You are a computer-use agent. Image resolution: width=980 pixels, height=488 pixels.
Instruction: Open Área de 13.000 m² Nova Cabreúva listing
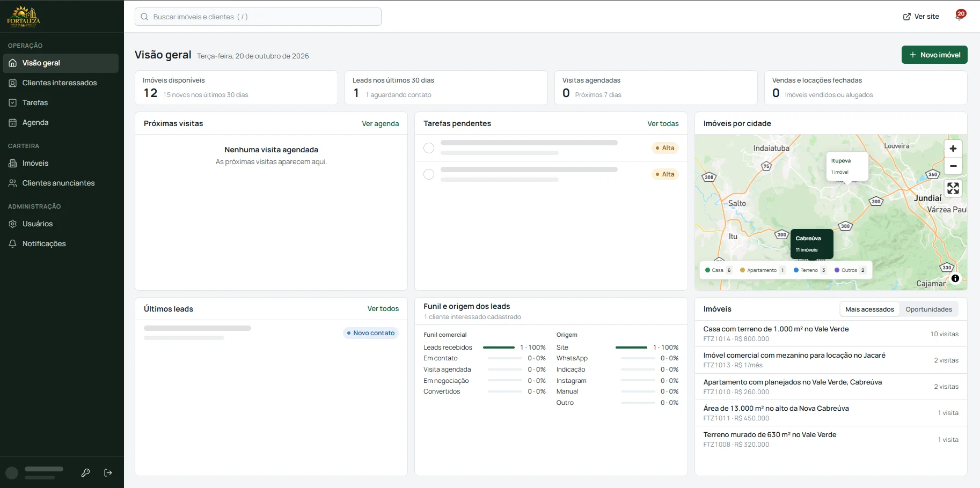tap(831, 413)
